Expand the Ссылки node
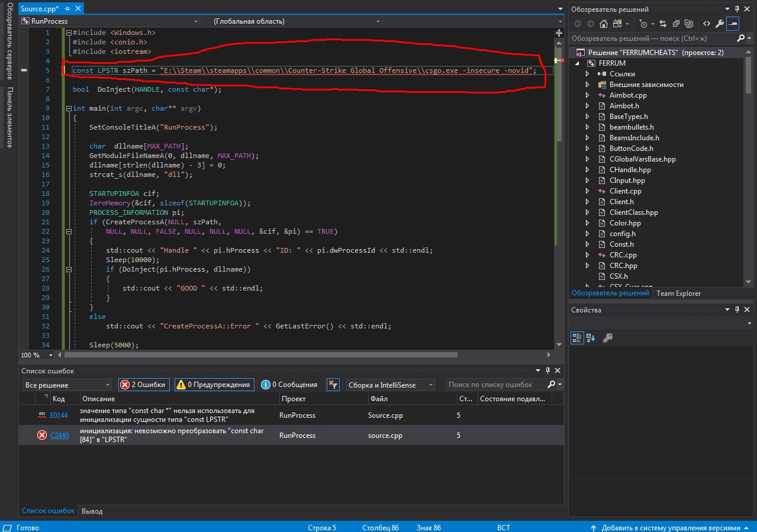The width and height of the screenshot is (757, 532). point(587,74)
